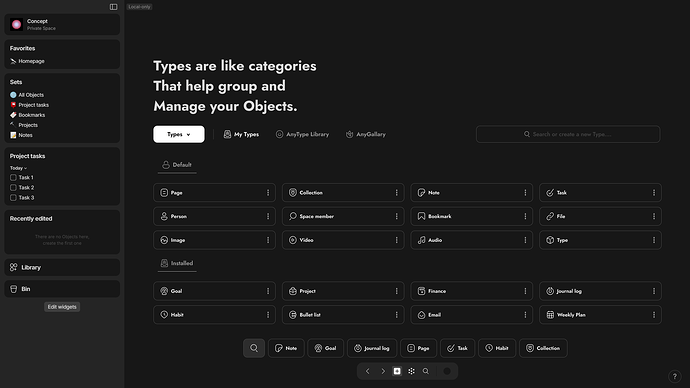Click the Bookmark type icon
The width and height of the screenshot is (690, 388).
click(x=422, y=216)
